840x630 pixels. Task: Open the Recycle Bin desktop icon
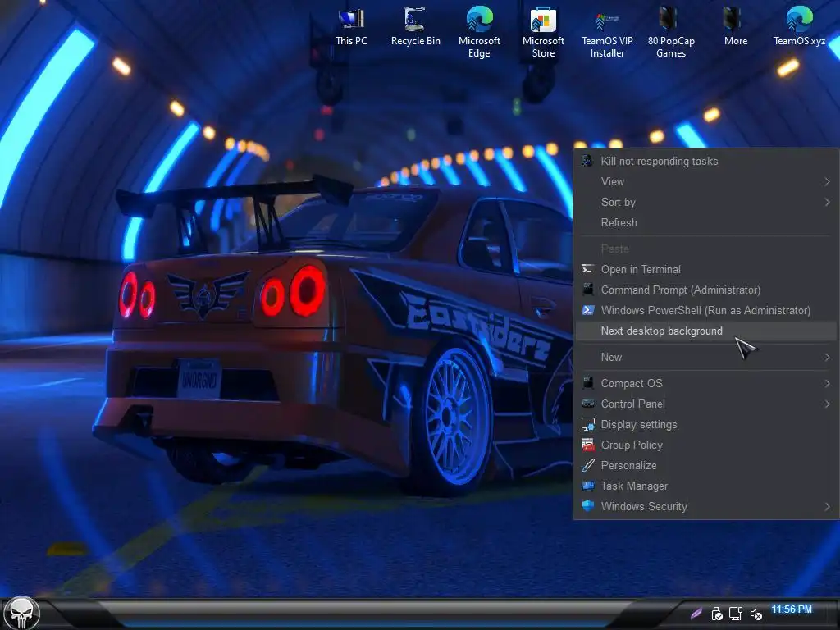click(415, 27)
